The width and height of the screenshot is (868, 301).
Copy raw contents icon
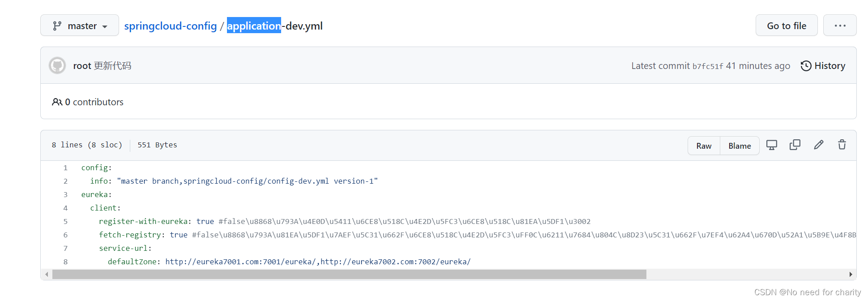(795, 145)
